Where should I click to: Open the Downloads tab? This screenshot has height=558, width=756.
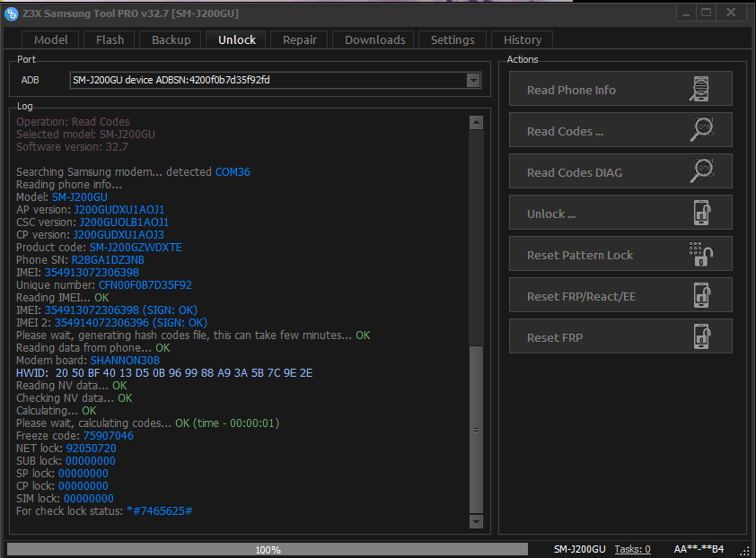[375, 40]
